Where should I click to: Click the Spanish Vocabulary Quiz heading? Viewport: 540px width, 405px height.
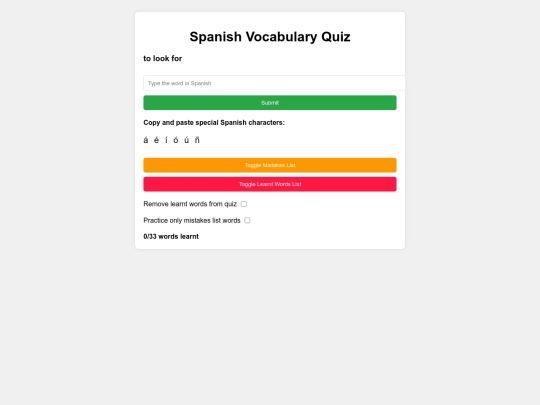pyautogui.click(x=270, y=37)
